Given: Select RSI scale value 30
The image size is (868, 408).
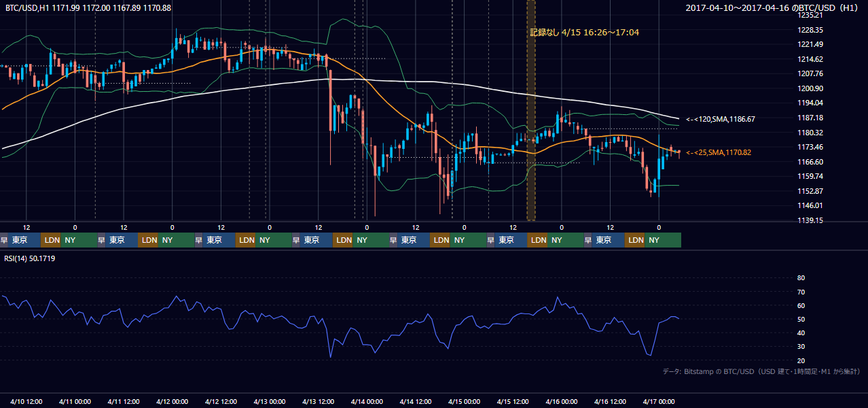Looking at the screenshot, I should [x=801, y=347].
